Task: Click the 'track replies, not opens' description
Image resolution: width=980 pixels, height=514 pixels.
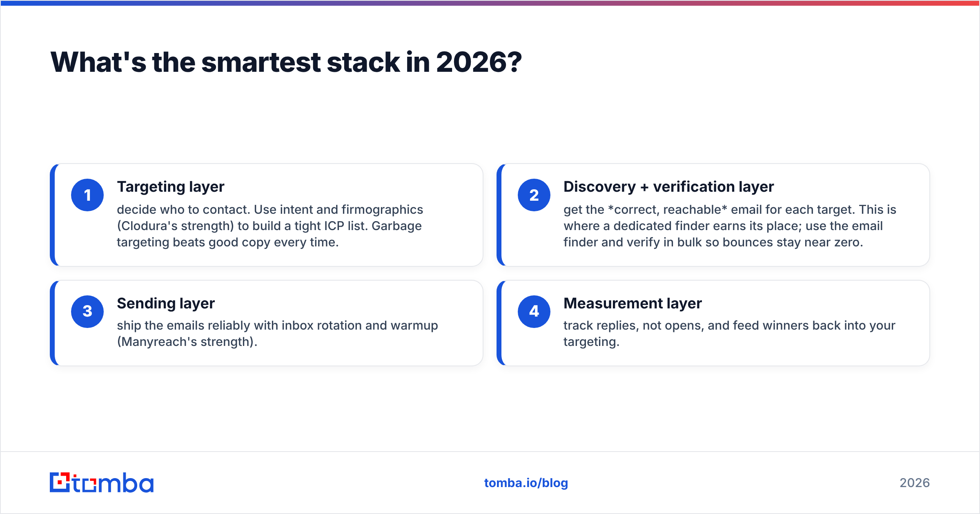Action: coord(729,334)
